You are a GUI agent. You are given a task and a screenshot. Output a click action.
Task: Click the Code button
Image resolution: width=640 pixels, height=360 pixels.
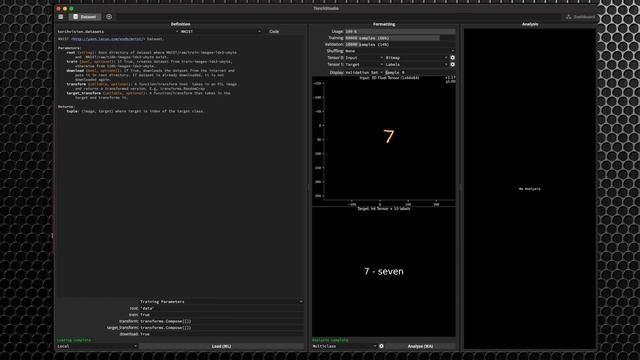(x=274, y=31)
